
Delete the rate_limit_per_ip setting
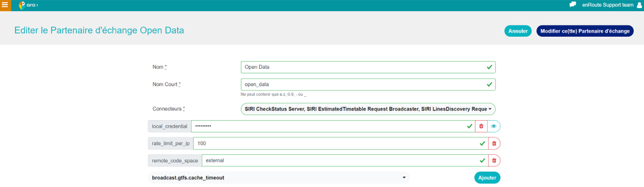coord(494,143)
